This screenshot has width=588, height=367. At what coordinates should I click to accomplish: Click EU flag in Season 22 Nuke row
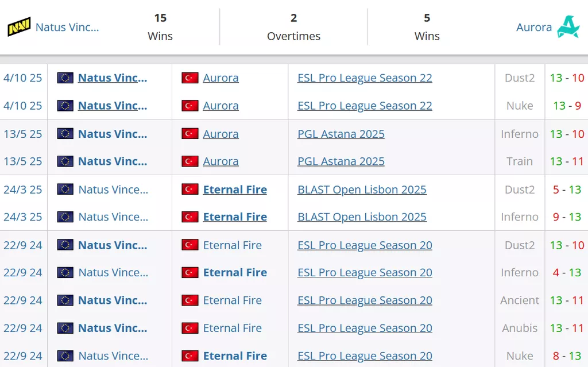(x=65, y=106)
